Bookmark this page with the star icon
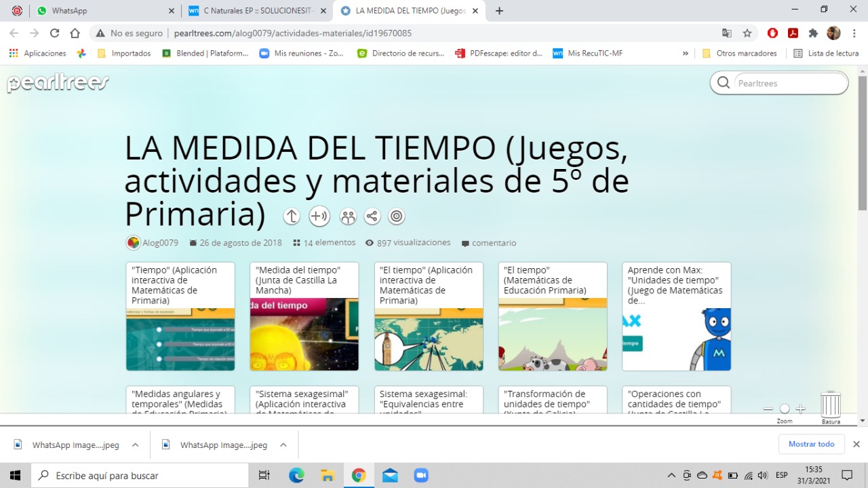 coord(747,33)
